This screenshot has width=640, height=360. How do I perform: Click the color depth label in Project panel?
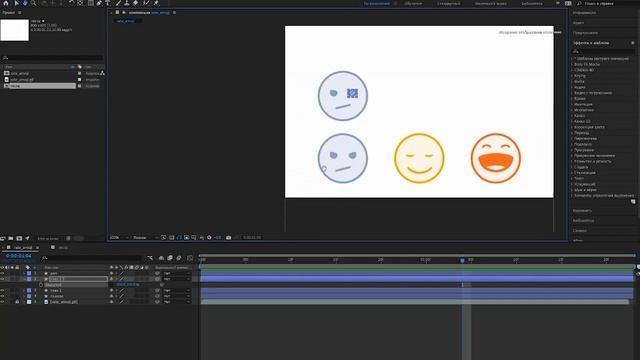point(48,238)
